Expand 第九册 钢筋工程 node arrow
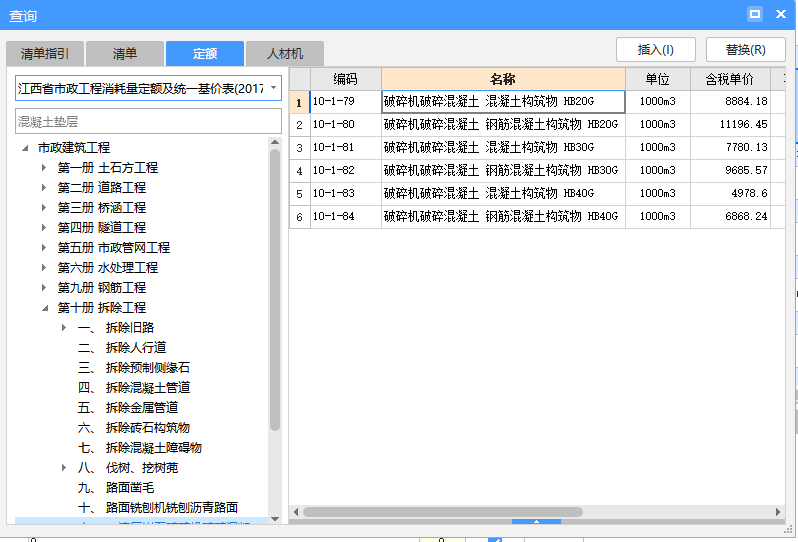798x542 pixels. [44, 288]
